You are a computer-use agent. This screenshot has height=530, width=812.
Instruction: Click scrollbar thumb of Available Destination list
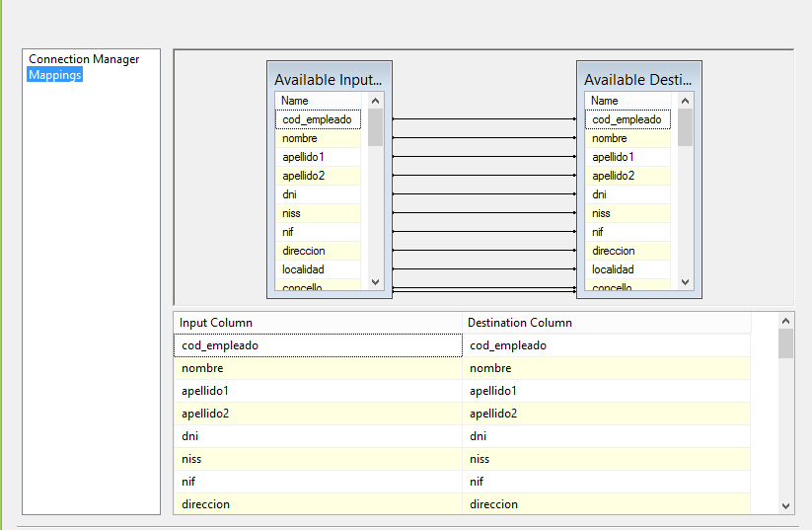coord(685,127)
